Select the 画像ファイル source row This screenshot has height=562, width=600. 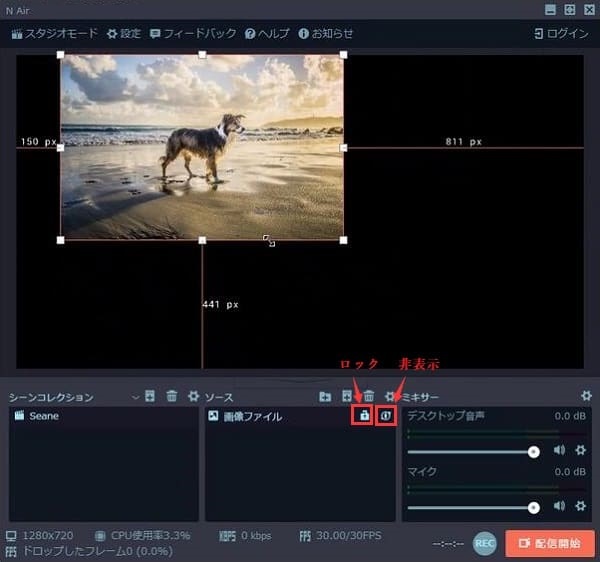(x=300, y=416)
